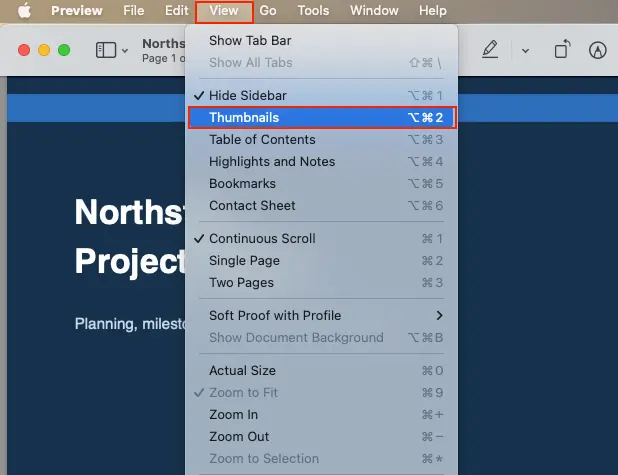The width and height of the screenshot is (618, 475).
Task: Choose Bookmarks sidebar view
Action: [x=321, y=184]
